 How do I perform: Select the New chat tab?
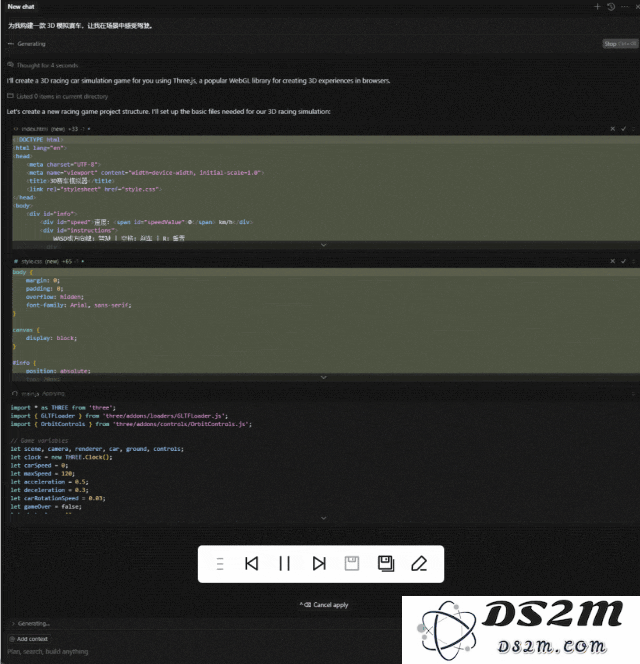click(21, 7)
